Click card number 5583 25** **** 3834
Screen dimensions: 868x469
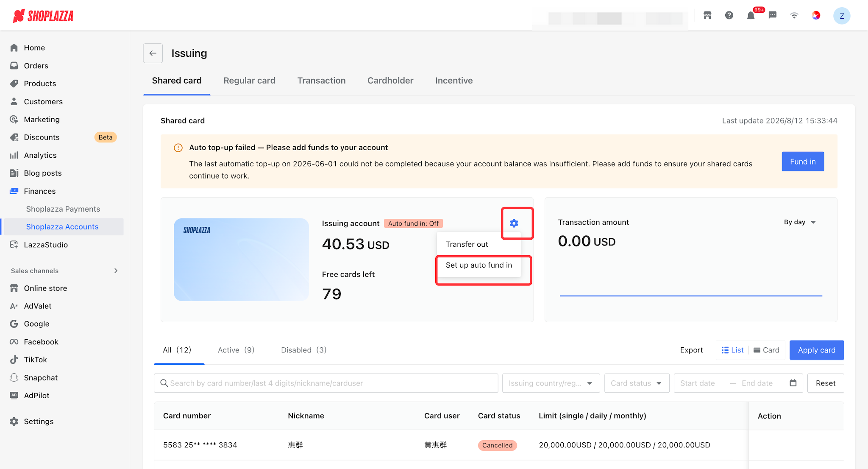pos(200,445)
